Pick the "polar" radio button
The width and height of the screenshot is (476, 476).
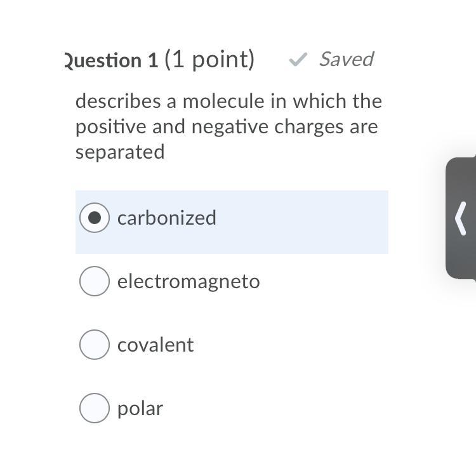point(95,408)
